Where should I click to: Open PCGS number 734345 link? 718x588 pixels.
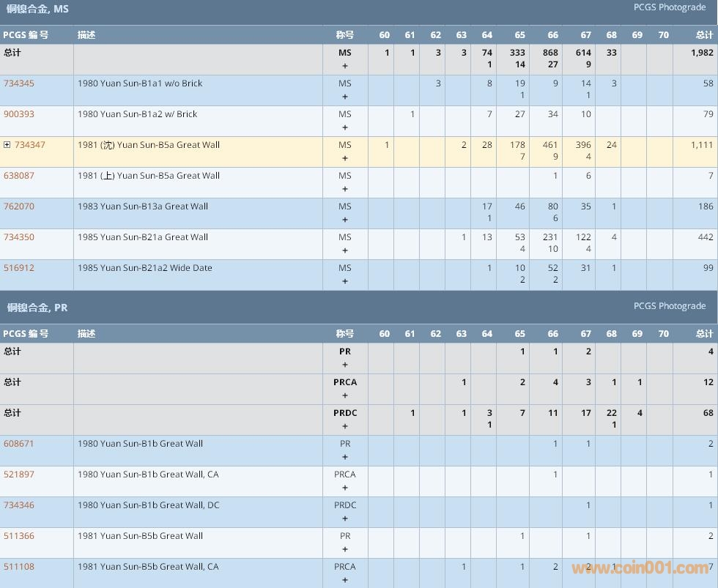(x=19, y=83)
